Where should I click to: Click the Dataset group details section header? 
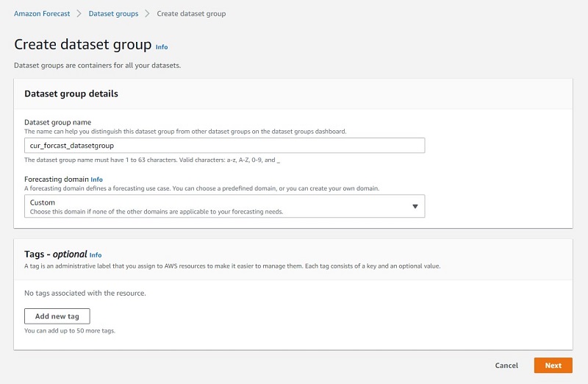tap(71, 93)
